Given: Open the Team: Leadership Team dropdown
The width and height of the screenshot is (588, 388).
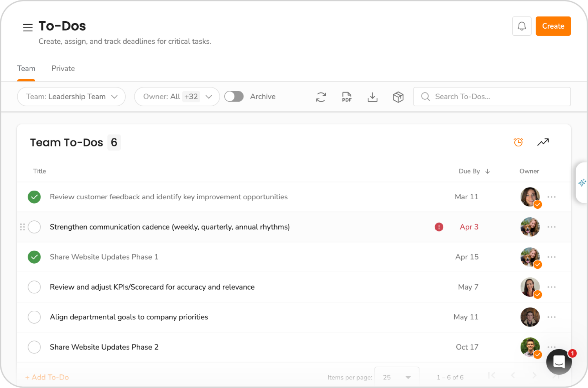Looking at the screenshot, I should [x=71, y=97].
